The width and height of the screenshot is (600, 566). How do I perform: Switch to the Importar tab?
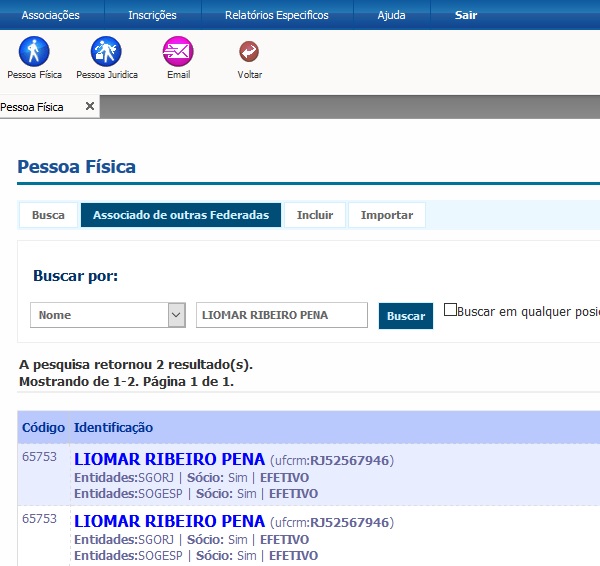(x=386, y=215)
